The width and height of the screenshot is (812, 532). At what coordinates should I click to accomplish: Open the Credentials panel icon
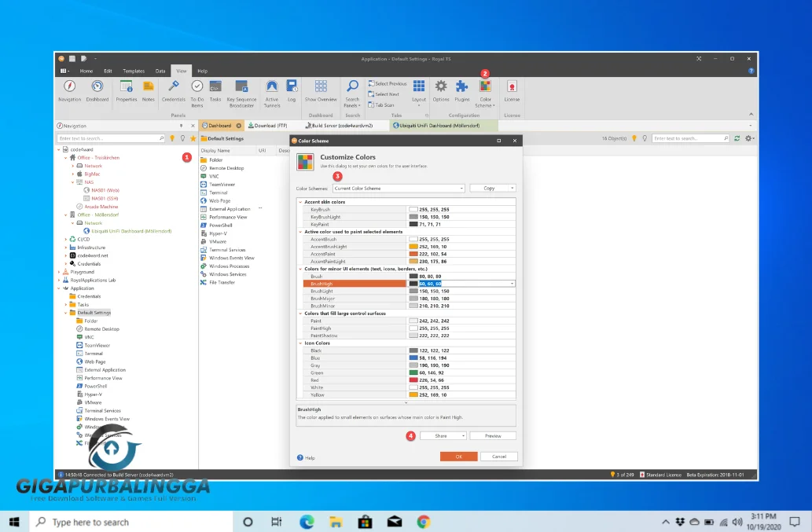(x=174, y=91)
